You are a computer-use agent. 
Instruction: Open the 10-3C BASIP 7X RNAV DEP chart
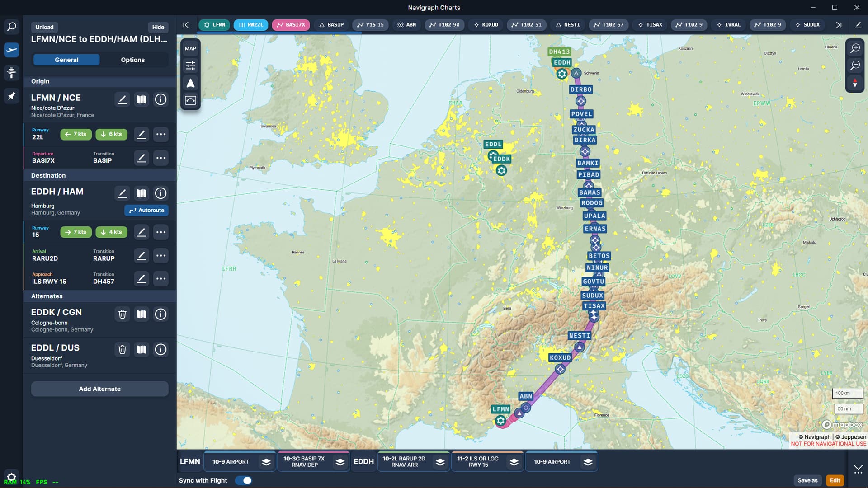click(x=304, y=462)
